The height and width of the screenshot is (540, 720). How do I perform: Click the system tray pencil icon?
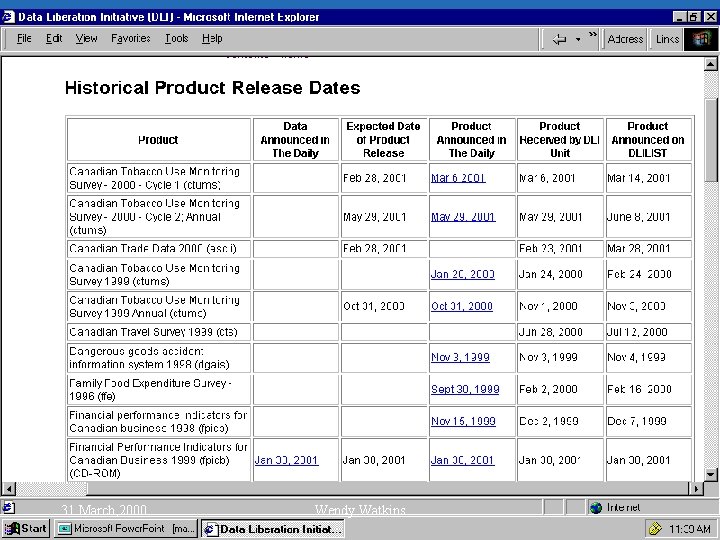click(655, 529)
